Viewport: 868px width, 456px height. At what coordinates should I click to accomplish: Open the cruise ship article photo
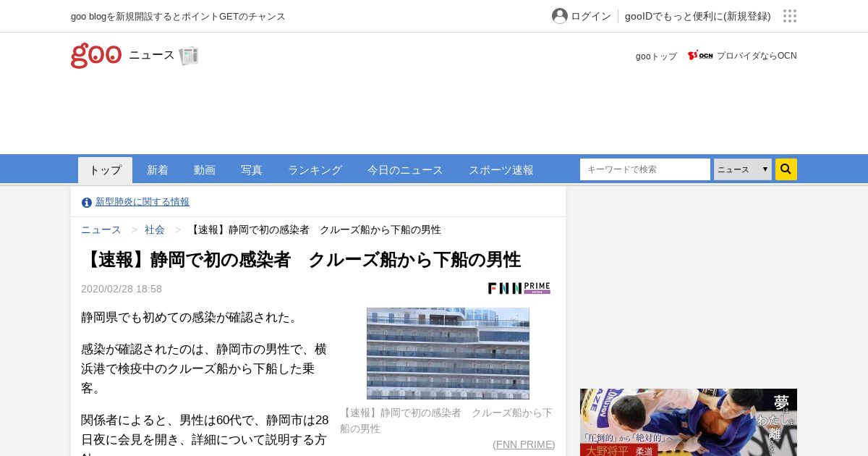[x=448, y=353]
